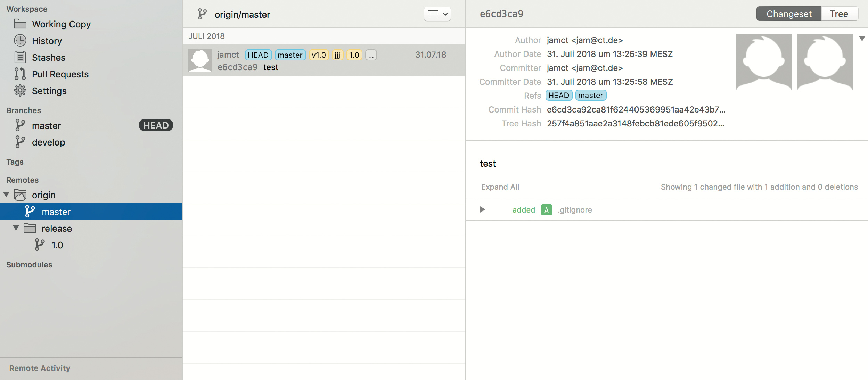868x380 pixels.
Task: Select the local master branch icon
Action: [x=20, y=125]
